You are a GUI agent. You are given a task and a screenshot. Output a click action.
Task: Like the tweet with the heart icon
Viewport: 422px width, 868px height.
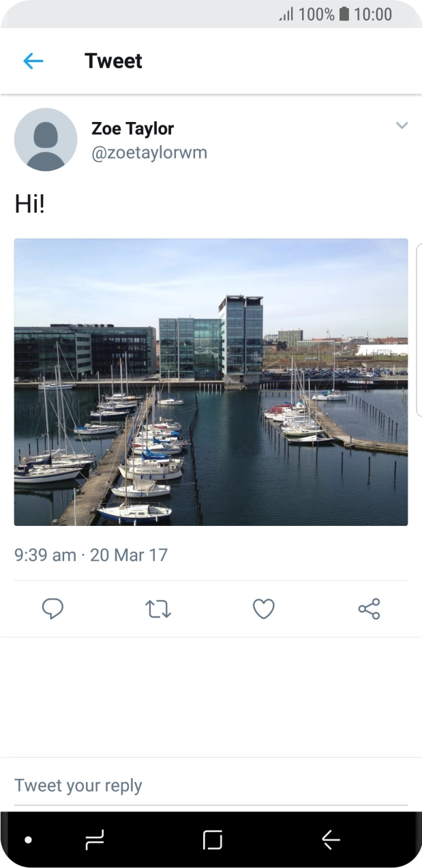pyautogui.click(x=264, y=608)
